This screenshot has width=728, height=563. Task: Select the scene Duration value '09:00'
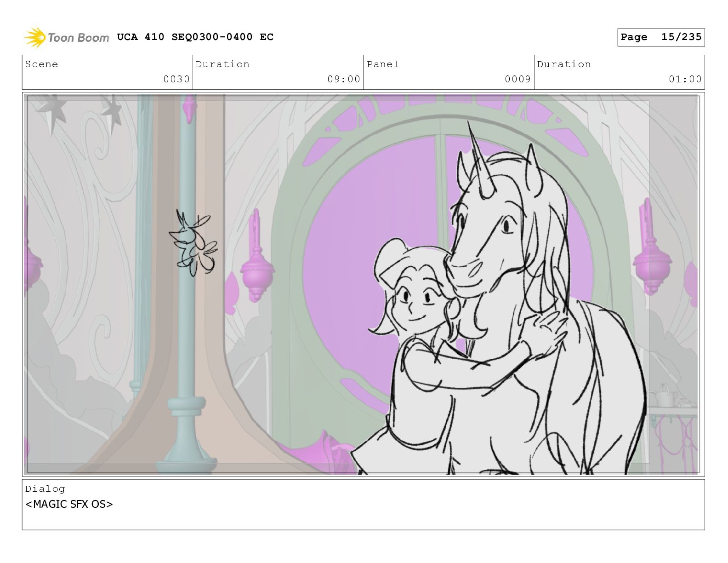click(344, 79)
